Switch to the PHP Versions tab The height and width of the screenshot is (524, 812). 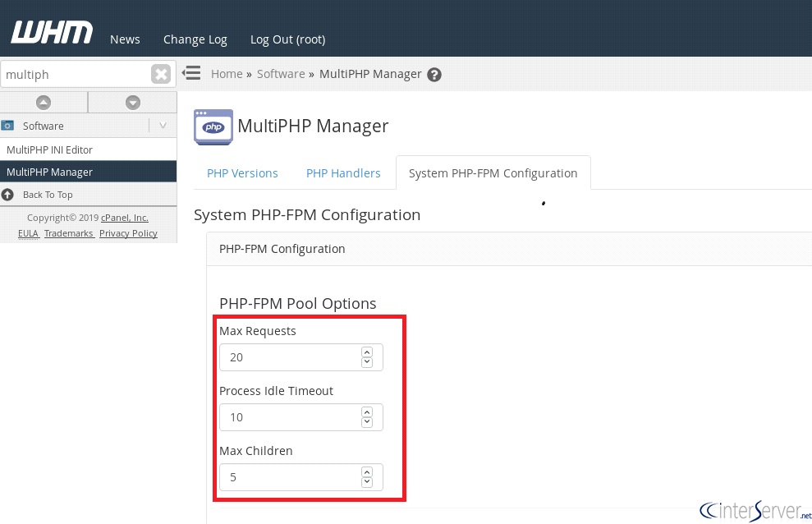pos(242,173)
